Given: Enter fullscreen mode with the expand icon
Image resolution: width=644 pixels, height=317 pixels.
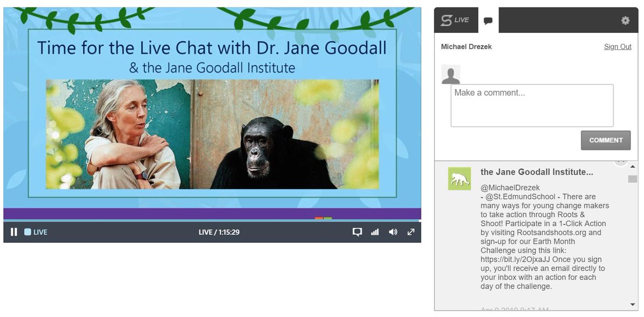Looking at the screenshot, I should [x=411, y=232].
